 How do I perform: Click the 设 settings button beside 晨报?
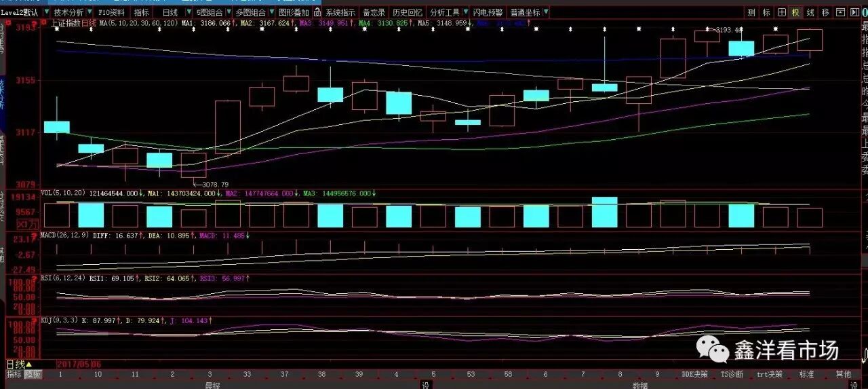pos(425,385)
